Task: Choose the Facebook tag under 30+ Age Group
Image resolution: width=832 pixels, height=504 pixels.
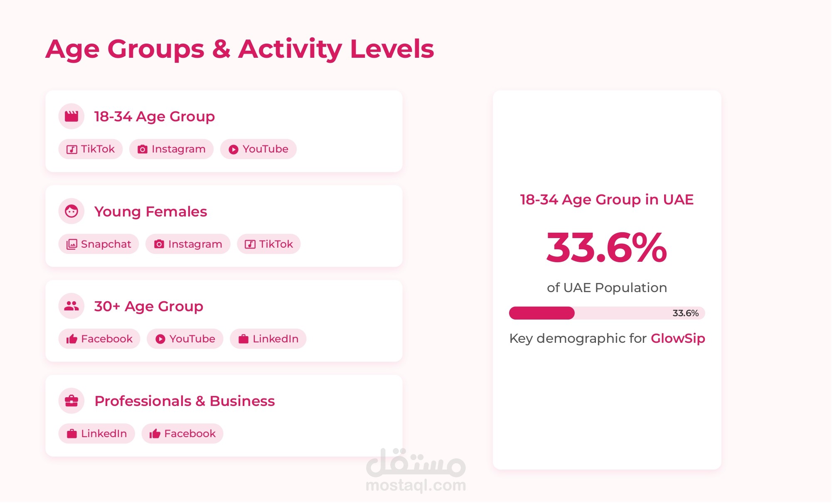Action: pos(99,339)
